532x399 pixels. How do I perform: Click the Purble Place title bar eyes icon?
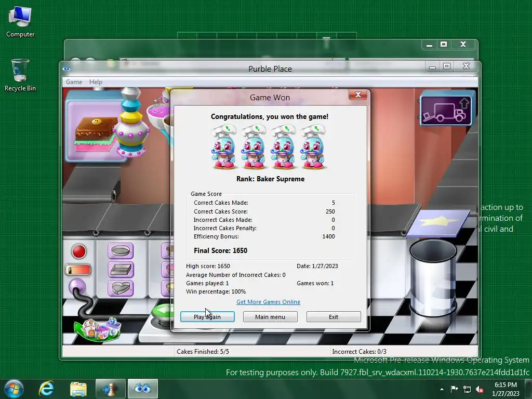click(66, 69)
